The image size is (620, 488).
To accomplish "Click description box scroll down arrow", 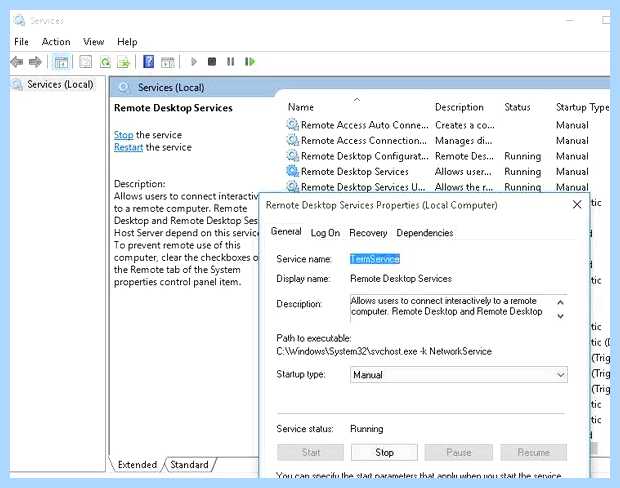I will [560, 316].
